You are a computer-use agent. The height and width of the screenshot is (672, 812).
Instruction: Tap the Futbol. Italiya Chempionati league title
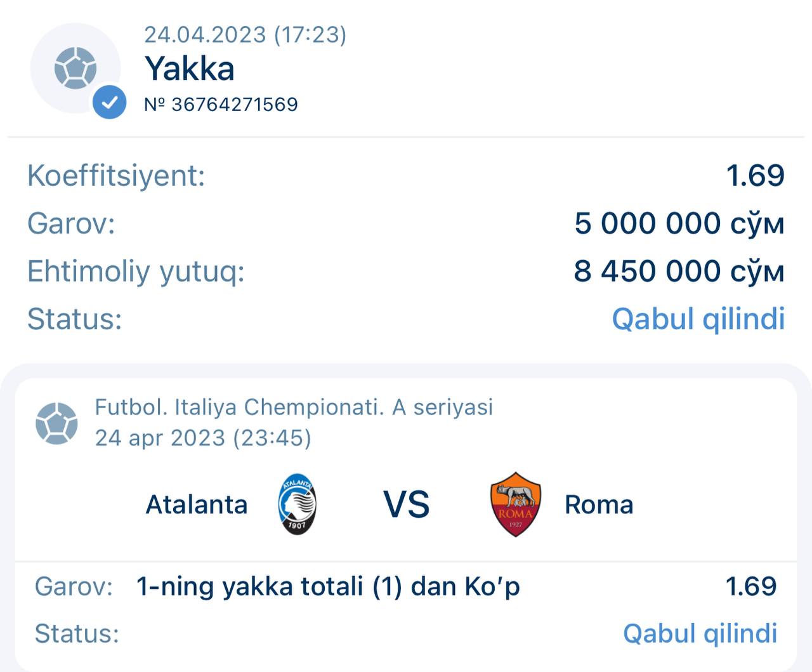tap(294, 407)
